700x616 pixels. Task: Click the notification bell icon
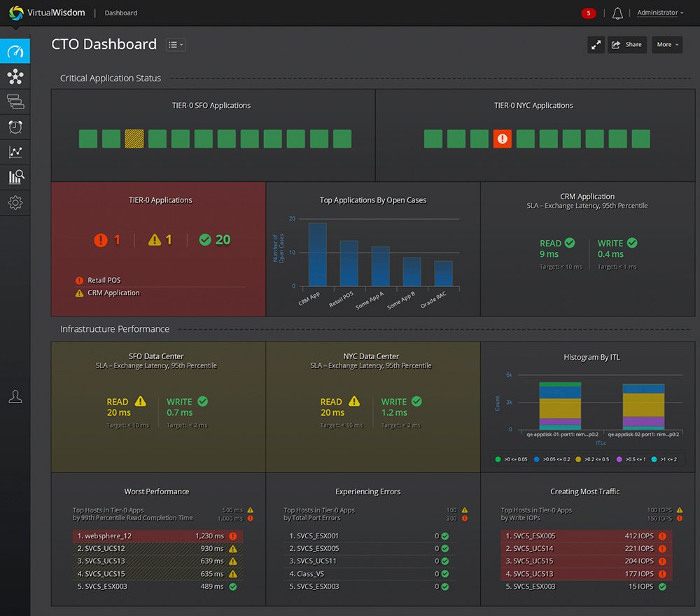(617, 13)
